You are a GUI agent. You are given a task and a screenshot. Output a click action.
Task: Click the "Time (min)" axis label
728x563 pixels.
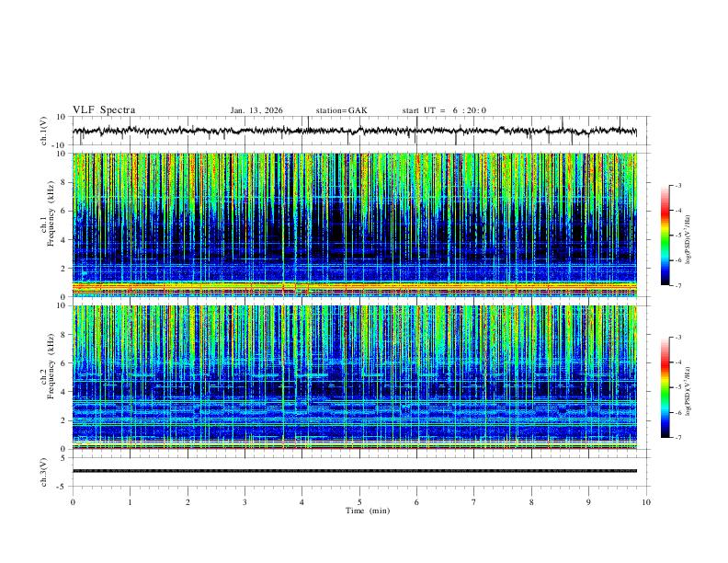[368, 511]
